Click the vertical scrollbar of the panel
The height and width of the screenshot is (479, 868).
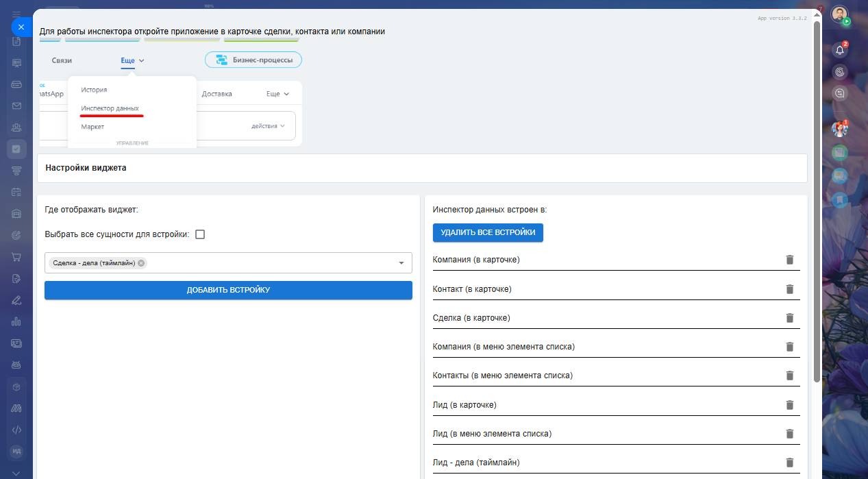817,206
